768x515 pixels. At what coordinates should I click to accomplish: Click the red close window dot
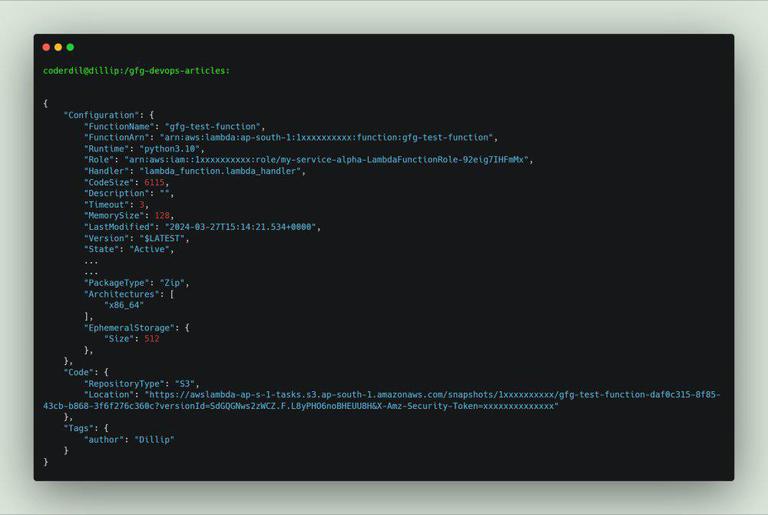[x=47, y=47]
